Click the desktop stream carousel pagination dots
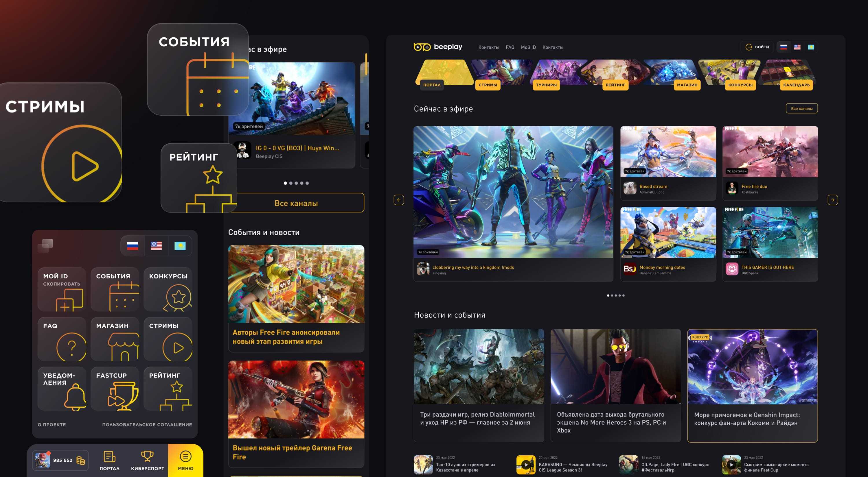Screen dimensions: 868x477 click(616, 295)
